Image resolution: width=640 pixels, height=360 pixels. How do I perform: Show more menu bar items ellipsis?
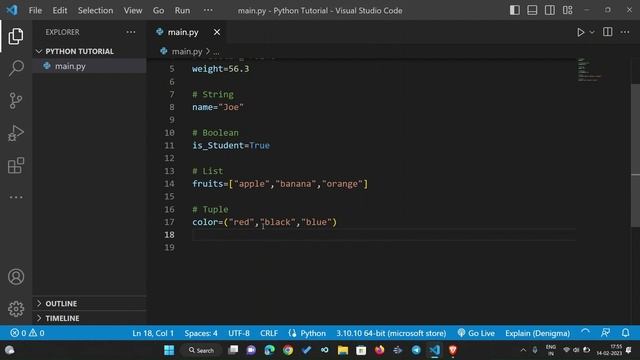[208, 10]
